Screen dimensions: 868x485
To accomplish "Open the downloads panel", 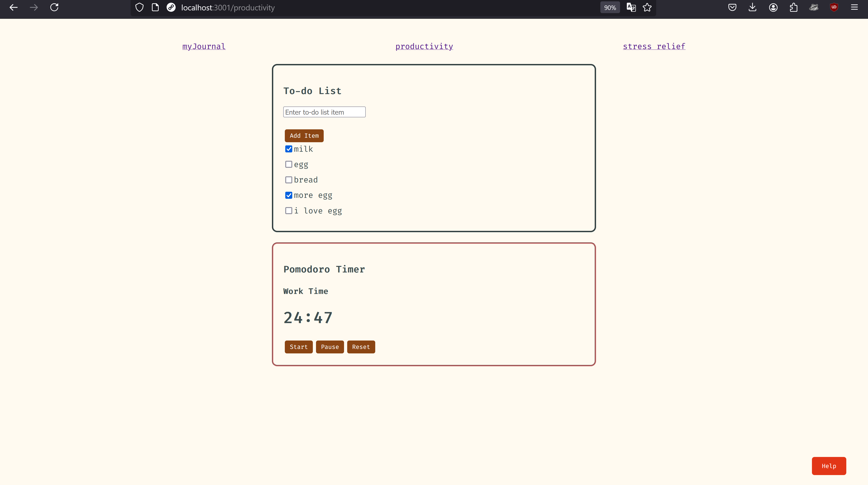I will [752, 7].
